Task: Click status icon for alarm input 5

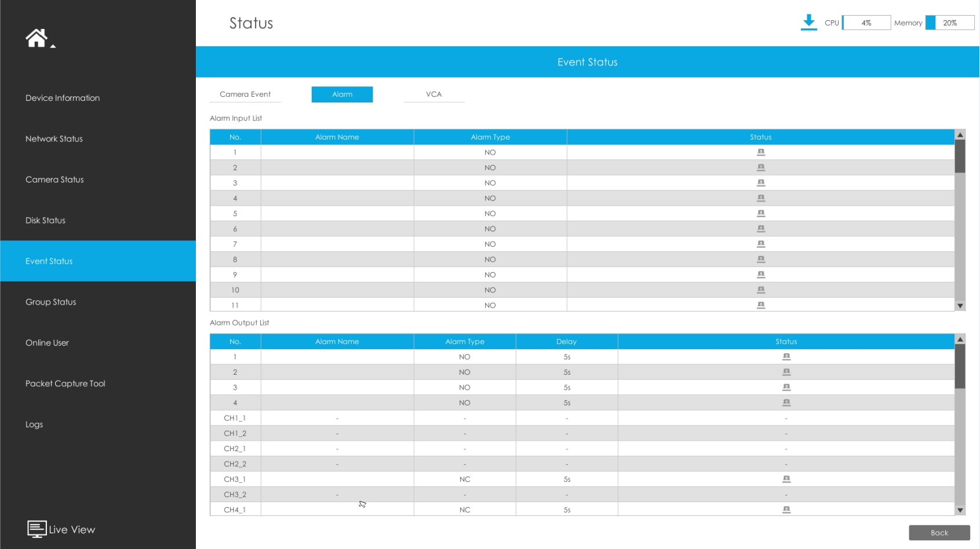Action: 761,214
